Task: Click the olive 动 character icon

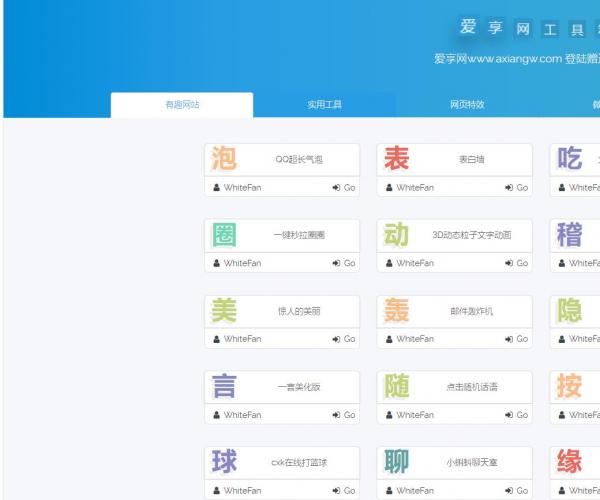Action: pyautogui.click(x=397, y=234)
